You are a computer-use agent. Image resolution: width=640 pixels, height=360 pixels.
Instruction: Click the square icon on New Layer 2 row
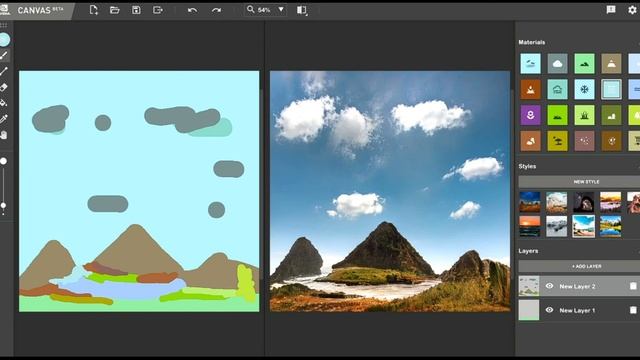tap(633, 286)
